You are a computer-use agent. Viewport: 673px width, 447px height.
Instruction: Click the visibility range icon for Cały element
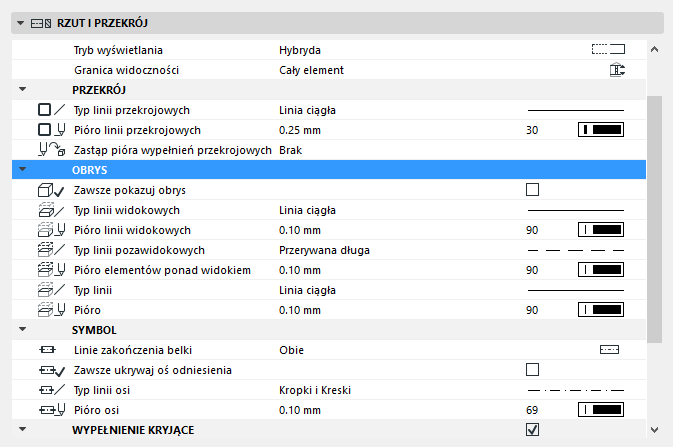[616, 70]
